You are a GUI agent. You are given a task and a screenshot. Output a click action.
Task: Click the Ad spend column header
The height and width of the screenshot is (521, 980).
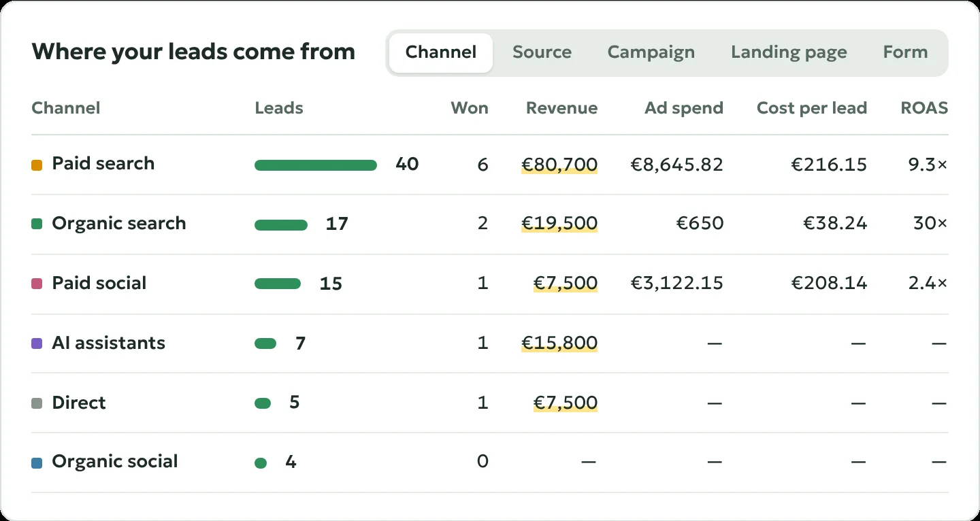coord(684,108)
